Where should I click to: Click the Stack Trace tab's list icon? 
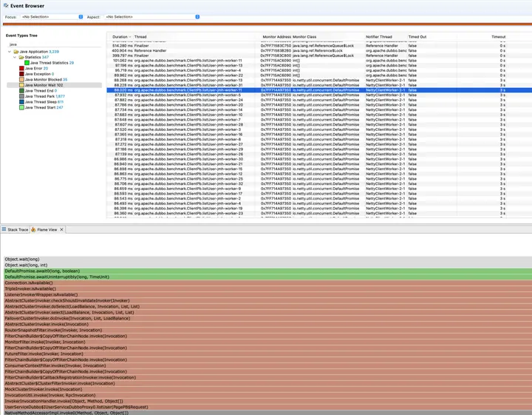(x=4, y=229)
